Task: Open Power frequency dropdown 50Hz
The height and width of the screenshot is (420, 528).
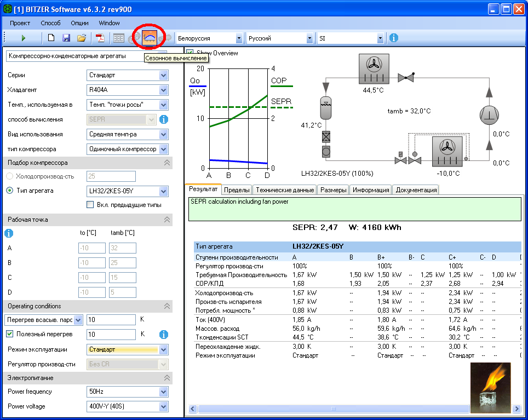Action: pyautogui.click(x=128, y=392)
